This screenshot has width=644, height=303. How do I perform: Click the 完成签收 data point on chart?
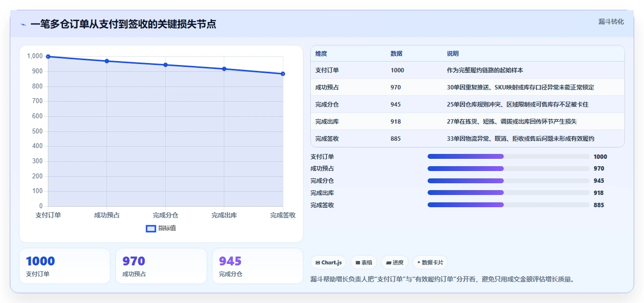tap(283, 74)
